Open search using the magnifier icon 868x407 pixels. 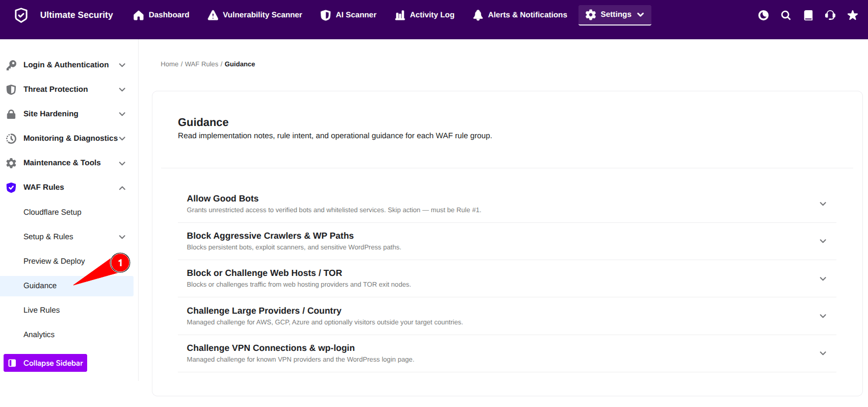[785, 15]
